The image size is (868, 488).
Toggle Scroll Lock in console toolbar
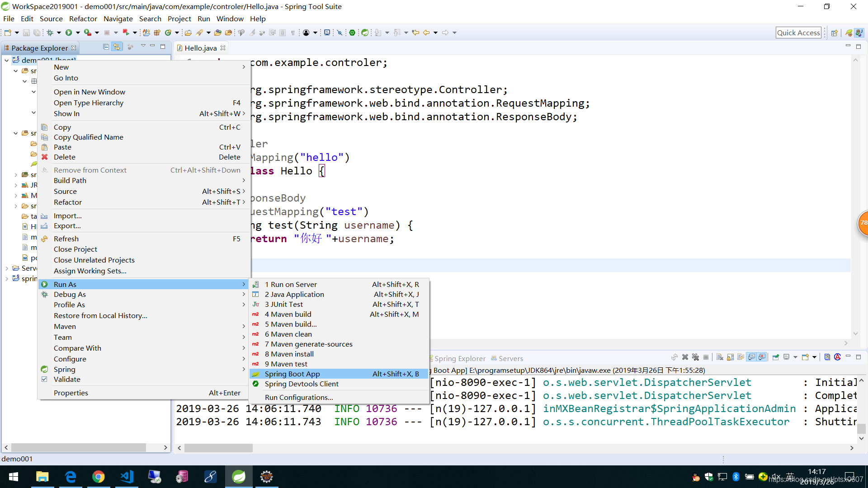[x=730, y=357]
